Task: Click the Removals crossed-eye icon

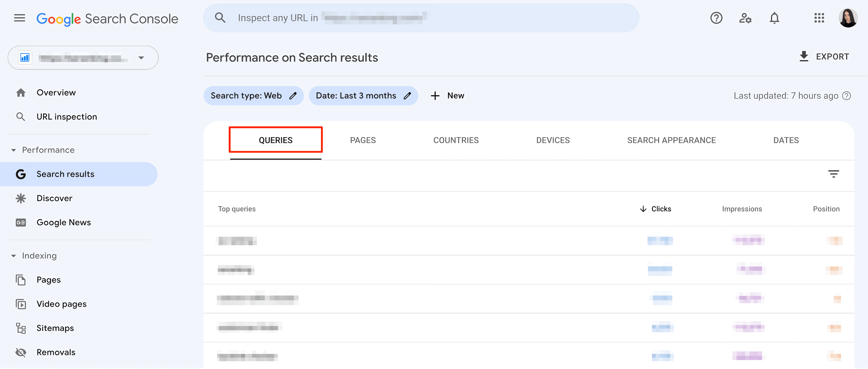Action: [x=21, y=353]
